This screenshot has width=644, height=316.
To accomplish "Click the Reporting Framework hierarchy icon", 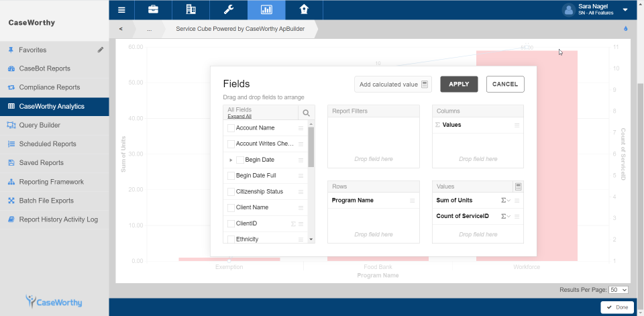I will tap(11, 182).
